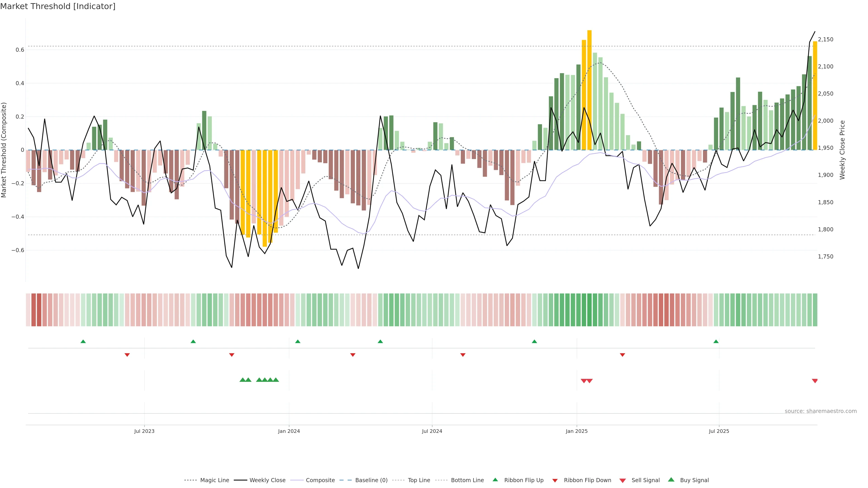Click the Buy Signal legend icon
Image resolution: width=868 pixels, height=488 pixels.
[x=671, y=480]
